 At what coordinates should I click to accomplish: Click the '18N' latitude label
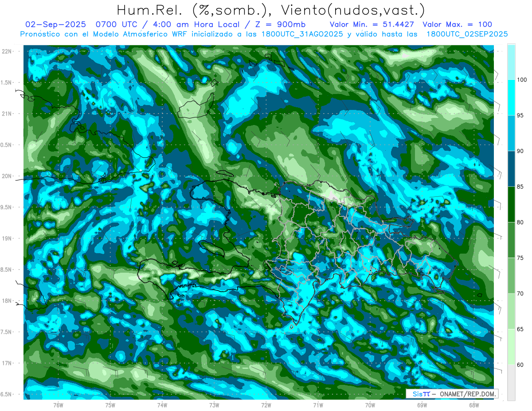(7, 301)
